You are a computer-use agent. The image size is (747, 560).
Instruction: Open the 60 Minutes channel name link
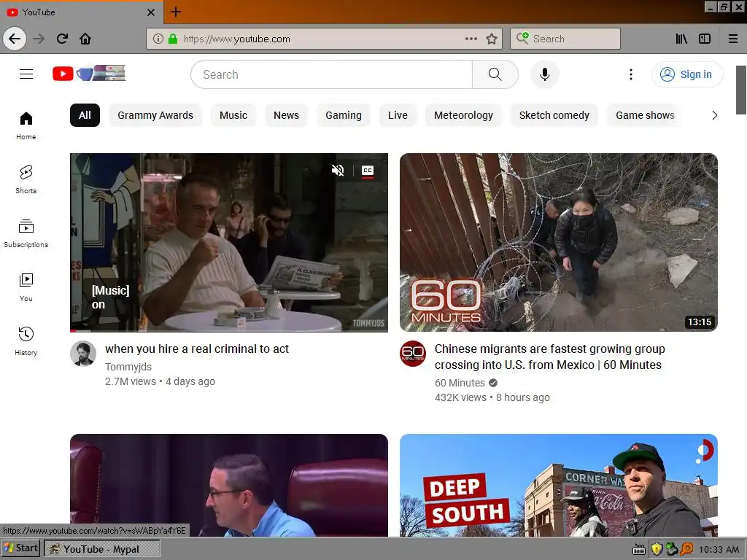460,383
